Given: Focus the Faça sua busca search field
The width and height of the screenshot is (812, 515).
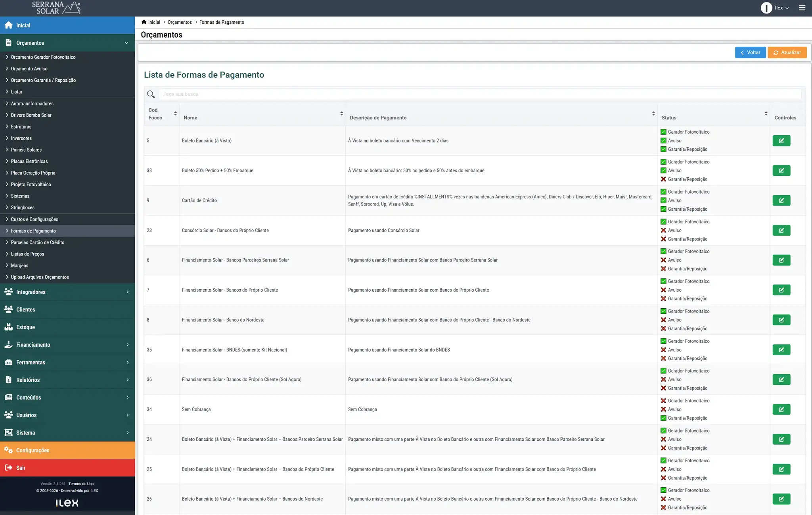Looking at the screenshot, I should [x=480, y=94].
